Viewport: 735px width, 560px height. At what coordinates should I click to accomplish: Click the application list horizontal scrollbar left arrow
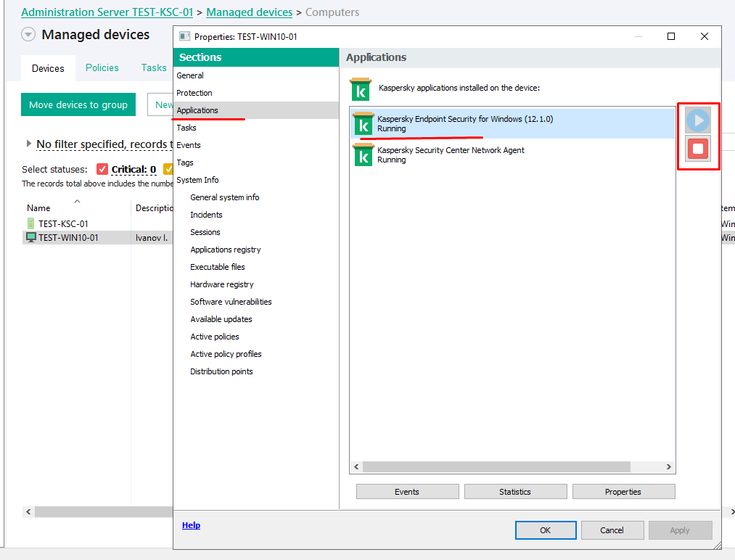pos(357,466)
